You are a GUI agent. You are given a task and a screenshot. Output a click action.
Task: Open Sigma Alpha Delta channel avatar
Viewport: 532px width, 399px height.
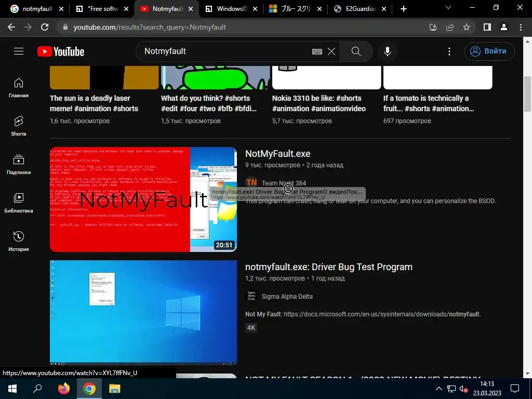point(251,296)
